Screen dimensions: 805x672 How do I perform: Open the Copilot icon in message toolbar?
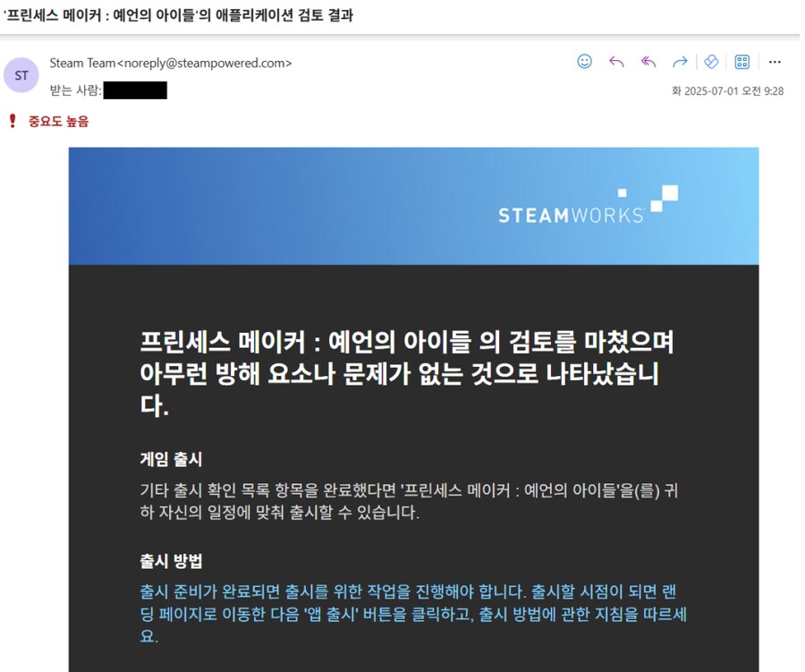pos(711,62)
